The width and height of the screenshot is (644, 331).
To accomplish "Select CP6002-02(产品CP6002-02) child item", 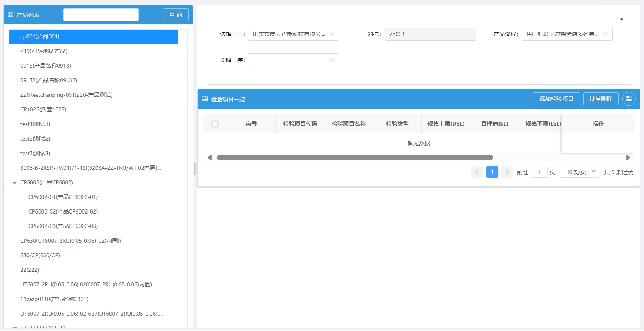I will 63,211.
